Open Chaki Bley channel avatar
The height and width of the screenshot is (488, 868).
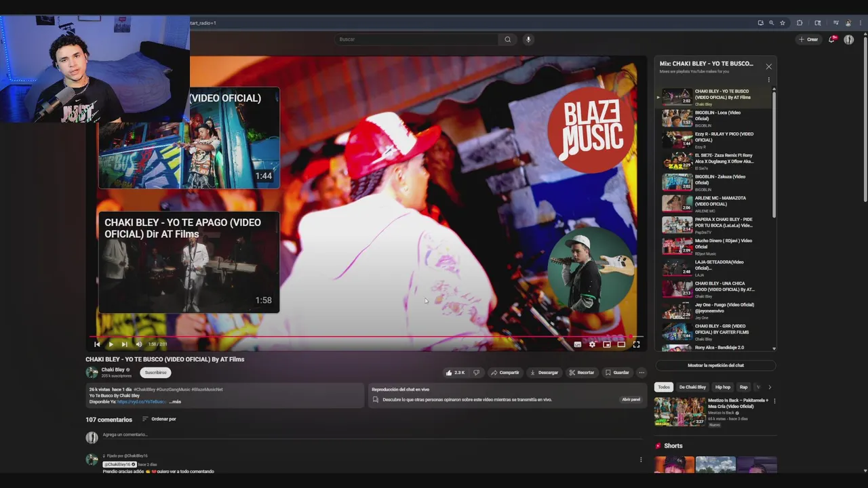92,372
